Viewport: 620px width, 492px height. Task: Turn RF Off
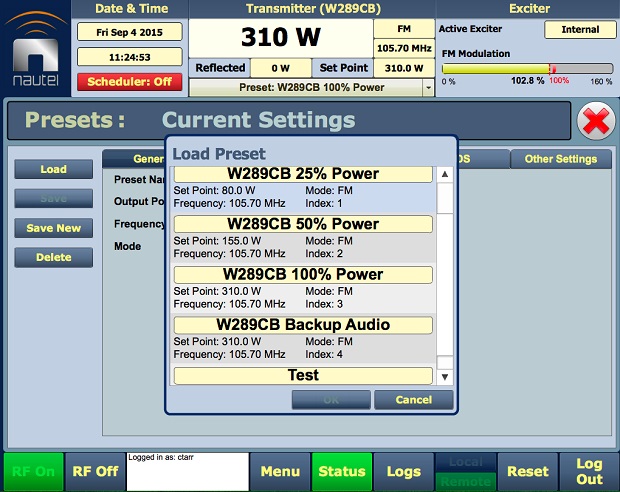coord(95,471)
